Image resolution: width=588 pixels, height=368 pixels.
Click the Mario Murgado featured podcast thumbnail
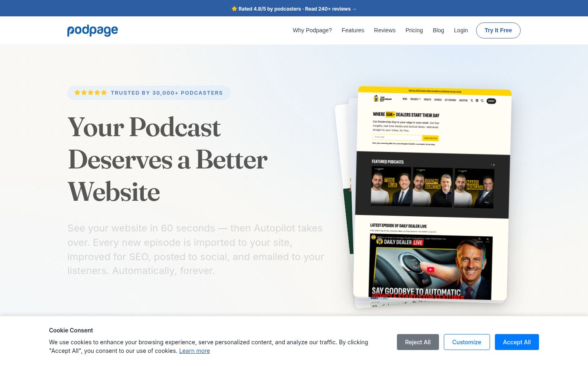pos(474,188)
